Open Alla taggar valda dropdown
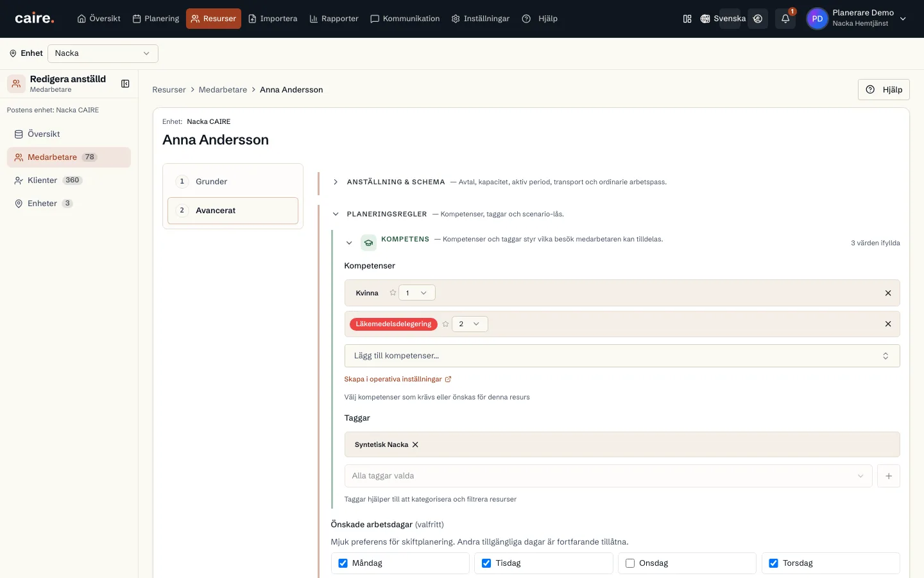 coord(608,476)
